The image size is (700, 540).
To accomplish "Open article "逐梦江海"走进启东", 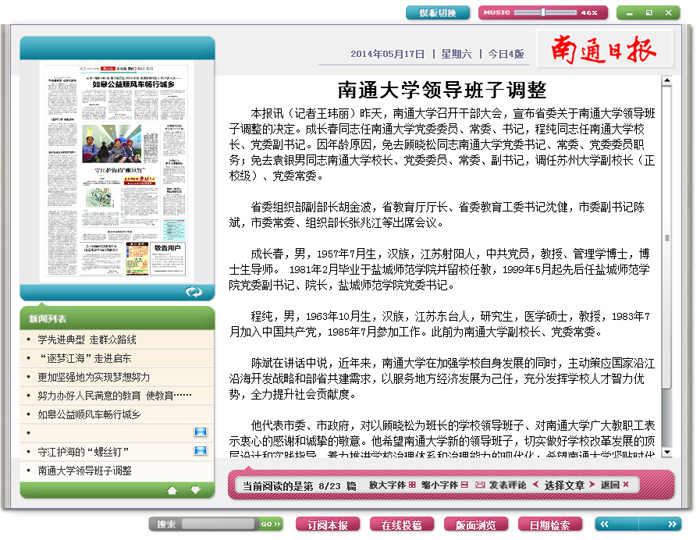I will (84, 359).
